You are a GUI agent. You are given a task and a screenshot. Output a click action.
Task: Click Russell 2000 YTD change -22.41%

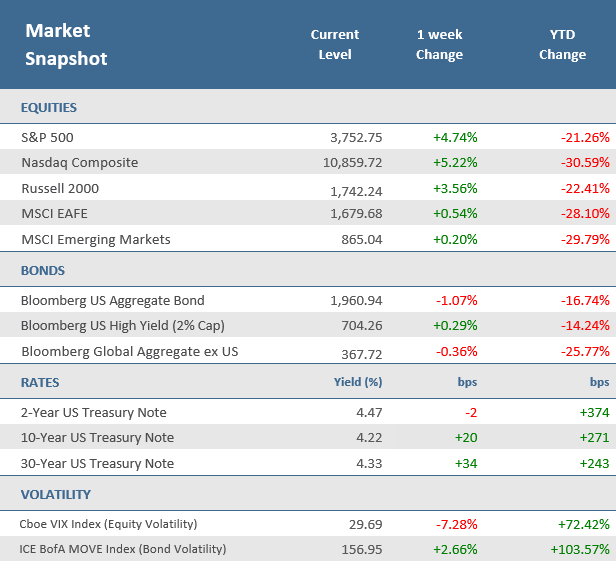tap(585, 189)
